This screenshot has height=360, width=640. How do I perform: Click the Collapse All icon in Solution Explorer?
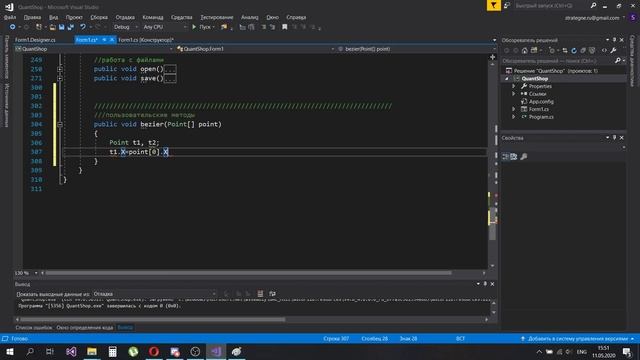583,51
